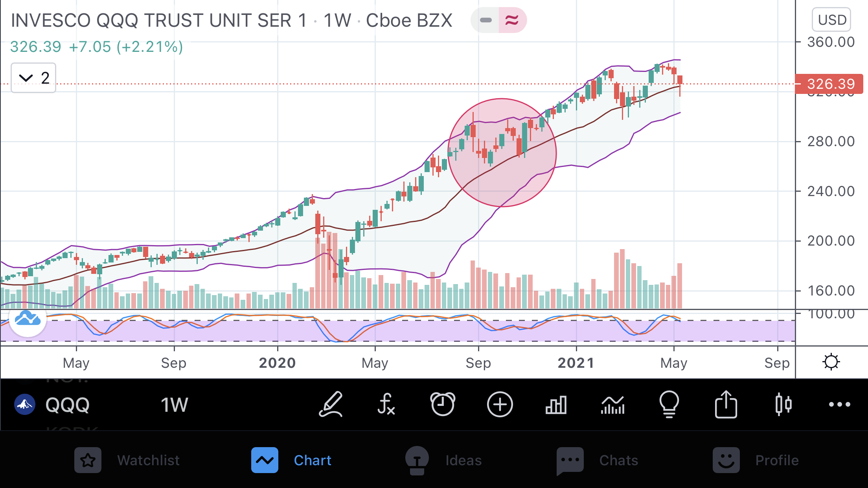Tap the 360.00 price scale label
This screenshot has width=868, height=488.
coord(831,42)
